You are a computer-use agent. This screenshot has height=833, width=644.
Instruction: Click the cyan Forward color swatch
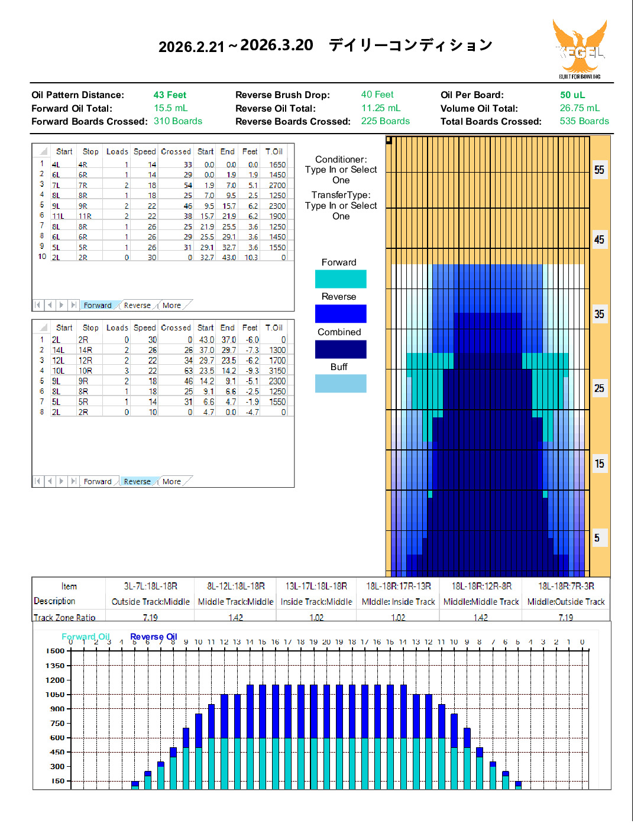pos(341,279)
